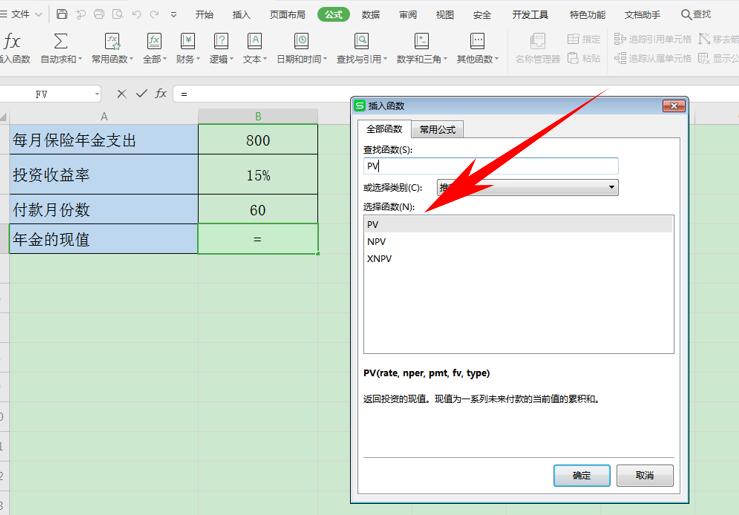This screenshot has height=515, width=739.
Task: Click the Search (查找) magnifier icon
Action: coord(686,15)
